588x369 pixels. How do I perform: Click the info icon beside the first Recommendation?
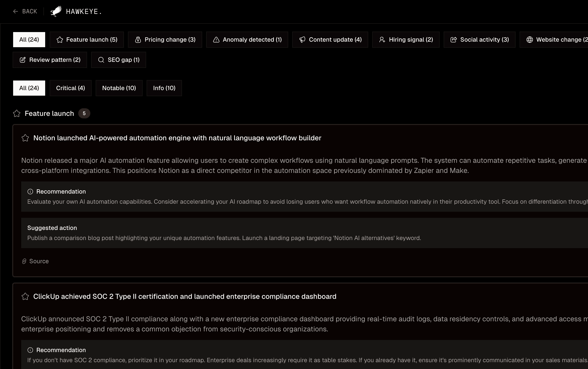[x=30, y=192]
